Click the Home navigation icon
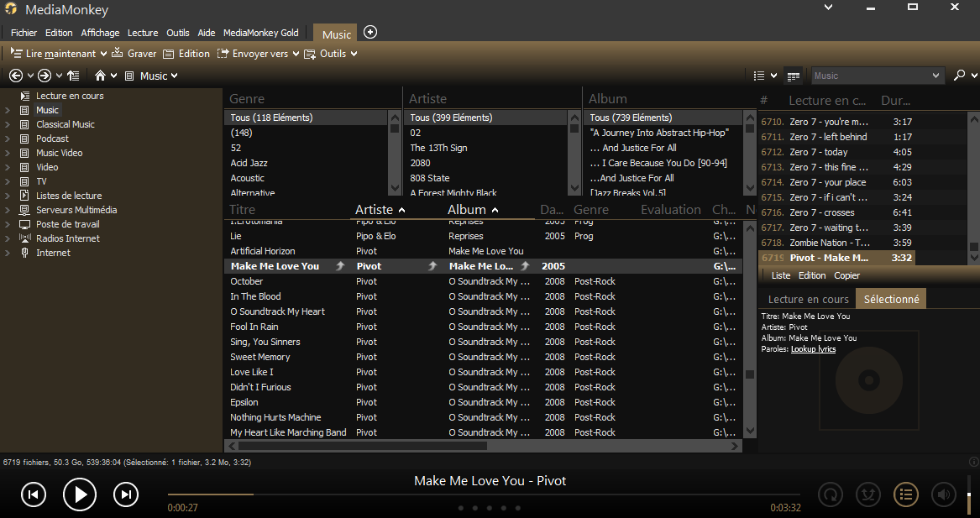Image resolution: width=980 pixels, height=518 pixels. coord(100,76)
